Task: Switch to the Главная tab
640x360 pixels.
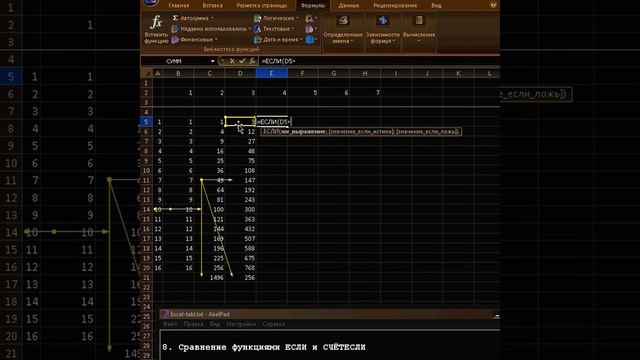Action: [179, 5]
